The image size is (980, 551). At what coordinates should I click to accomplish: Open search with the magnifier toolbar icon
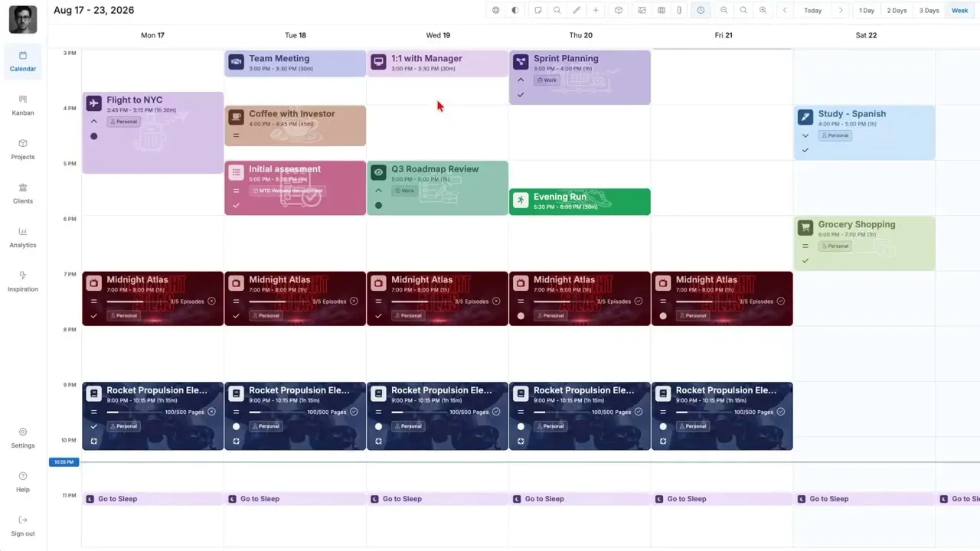(x=557, y=11)
